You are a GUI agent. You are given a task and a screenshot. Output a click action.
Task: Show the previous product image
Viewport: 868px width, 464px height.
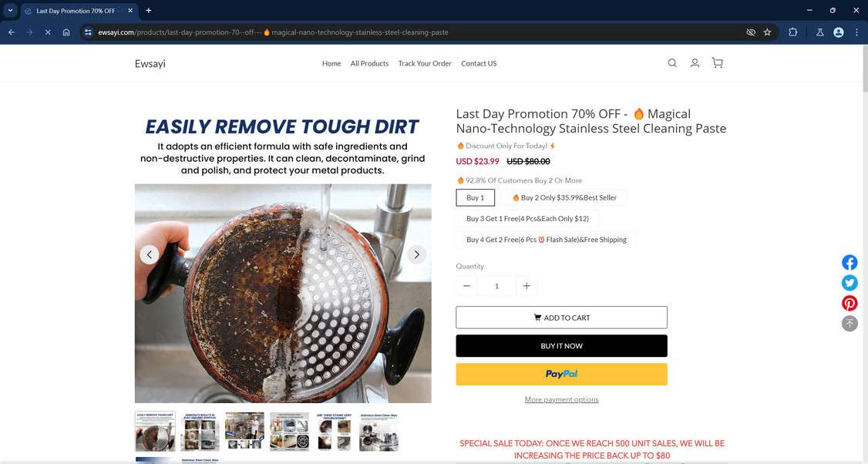(x=150, y=254)
